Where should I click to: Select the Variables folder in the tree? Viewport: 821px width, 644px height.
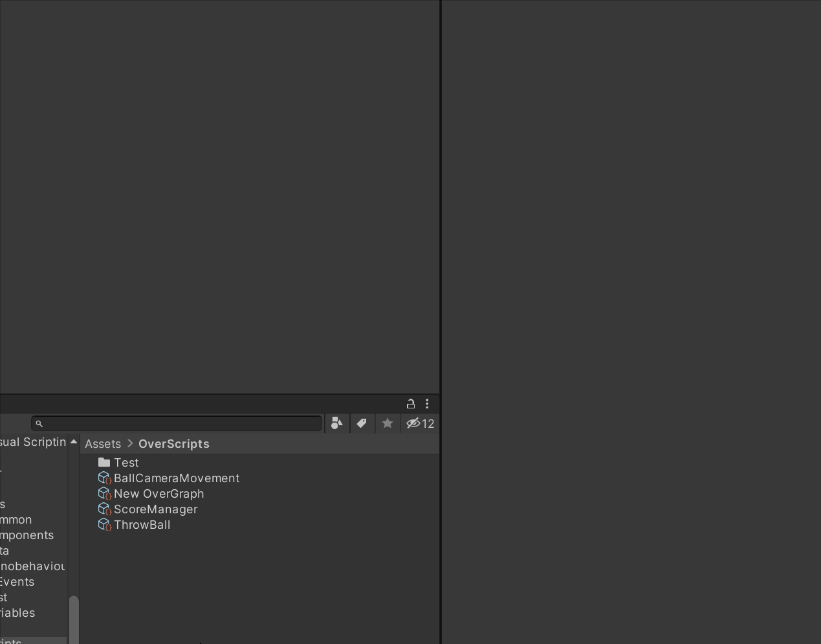[x=17, y=613]
